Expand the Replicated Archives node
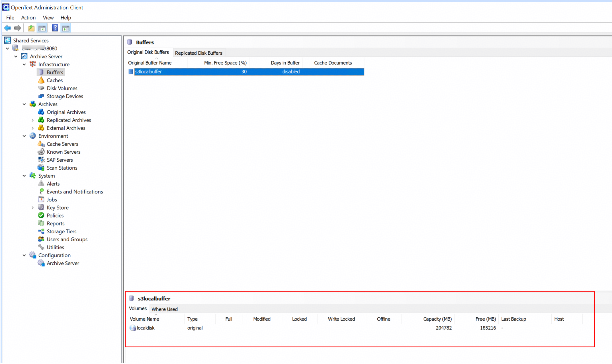The height and width of the screenshot is (364, 612). point(32,120)
